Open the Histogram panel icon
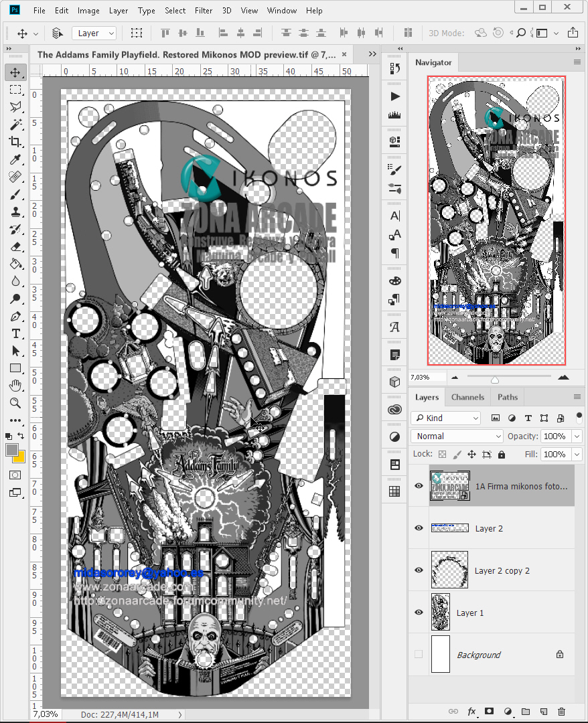The height and width of the screenshot is (723, 588). coord(394,115)
